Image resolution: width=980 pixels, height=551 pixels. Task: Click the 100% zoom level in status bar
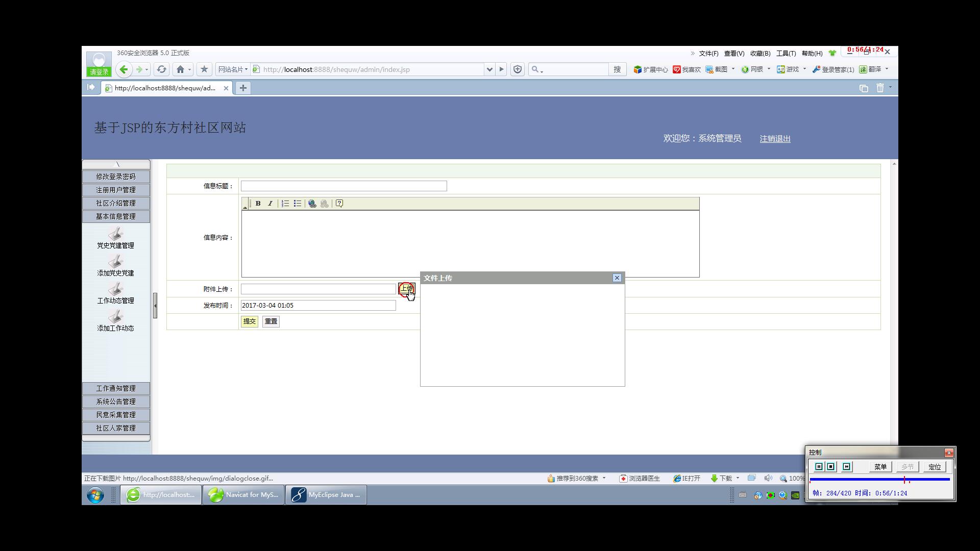[793, 479]
